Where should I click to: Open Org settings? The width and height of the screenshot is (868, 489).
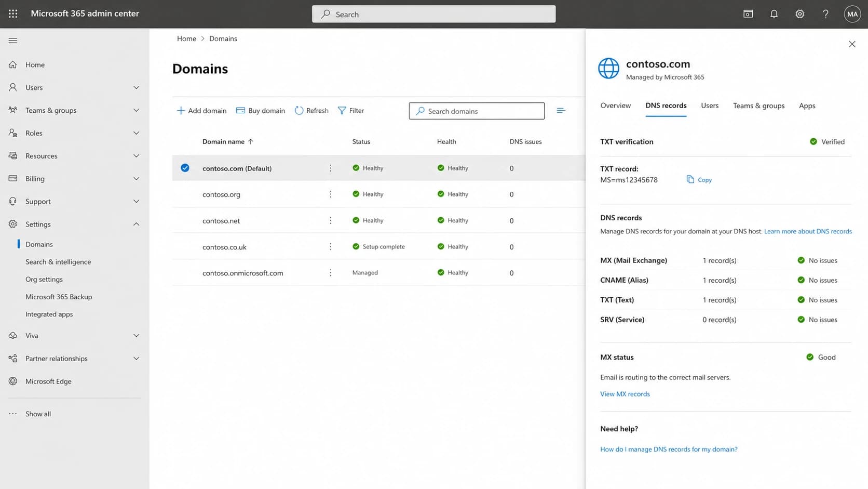point(44,279)
